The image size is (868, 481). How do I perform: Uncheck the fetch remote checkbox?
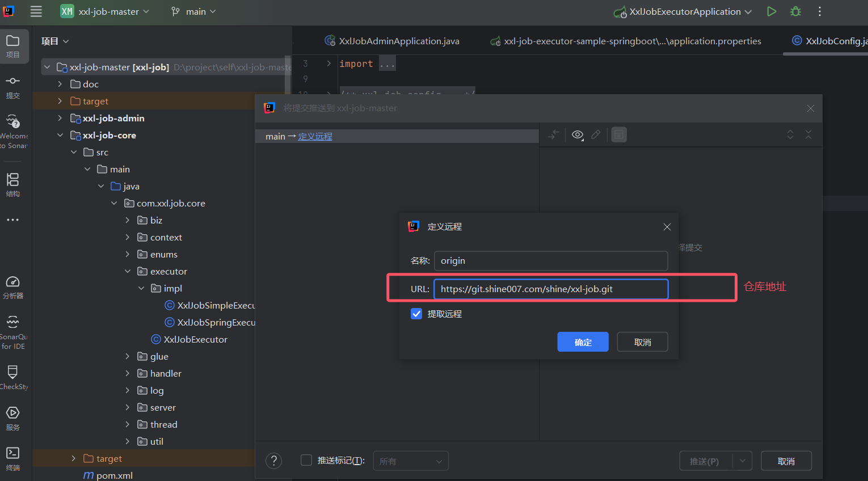coord(416,314)
